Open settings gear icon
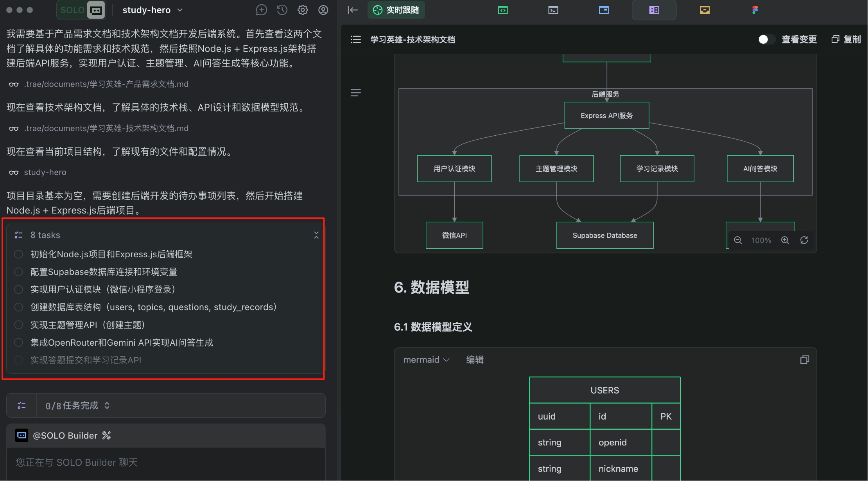This screenshot has height=481, width=868. tap(303, 10)
